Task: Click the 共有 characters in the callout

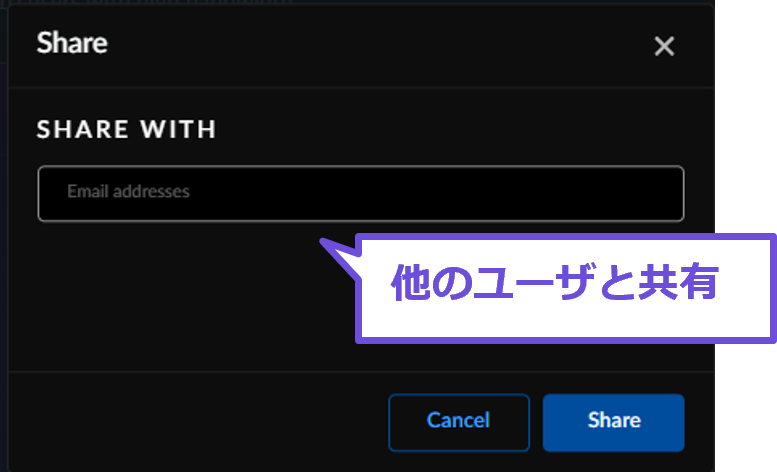Action: pos(678,282)
